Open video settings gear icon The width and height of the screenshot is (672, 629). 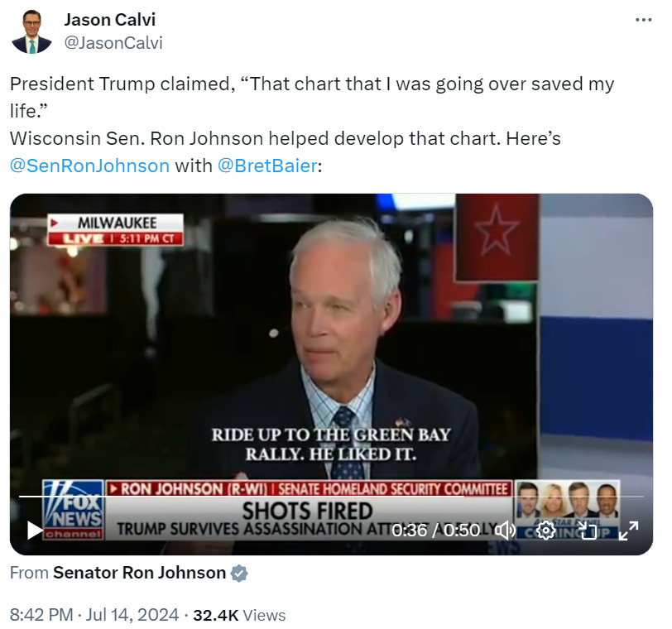(545, 531)
